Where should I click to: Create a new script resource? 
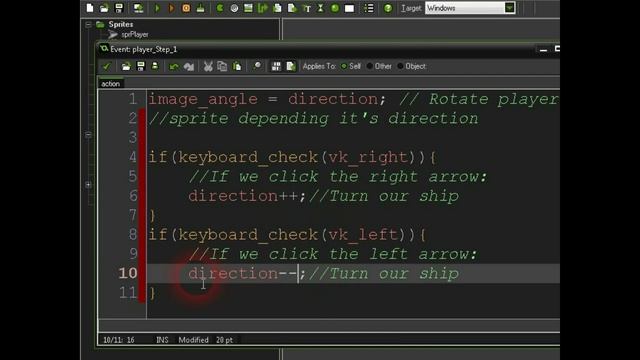coord(278,8)
